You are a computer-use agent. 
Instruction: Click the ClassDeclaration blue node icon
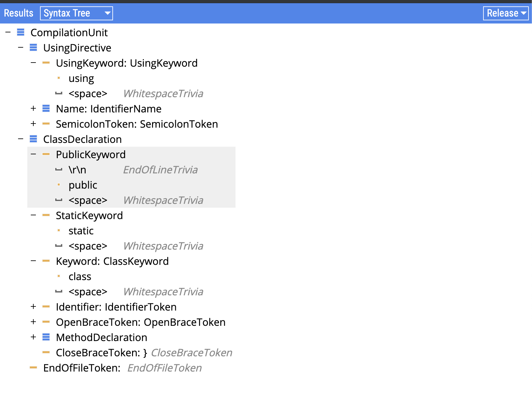pos(33,139)
